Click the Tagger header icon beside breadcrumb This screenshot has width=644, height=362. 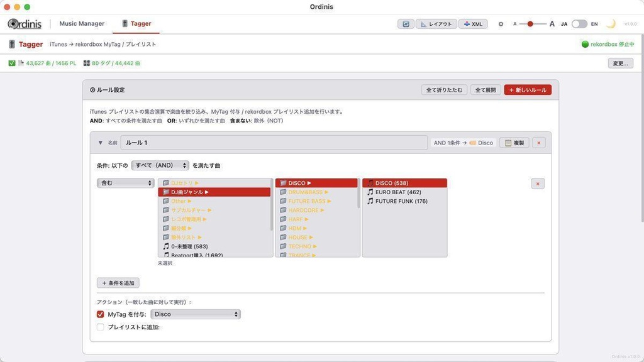point(12,45)
